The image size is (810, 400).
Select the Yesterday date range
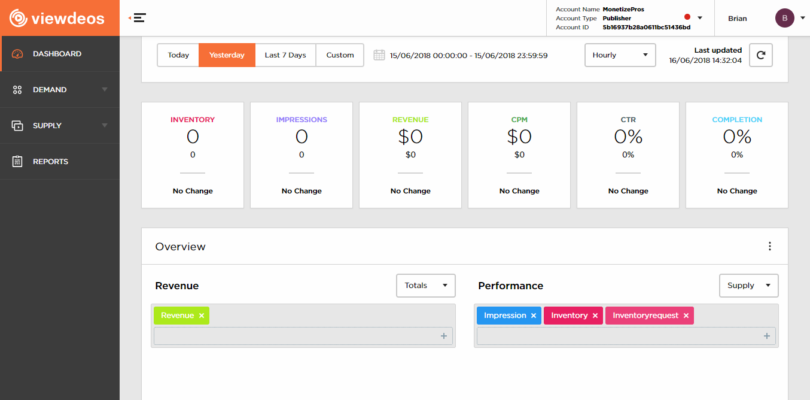point(227,55)
